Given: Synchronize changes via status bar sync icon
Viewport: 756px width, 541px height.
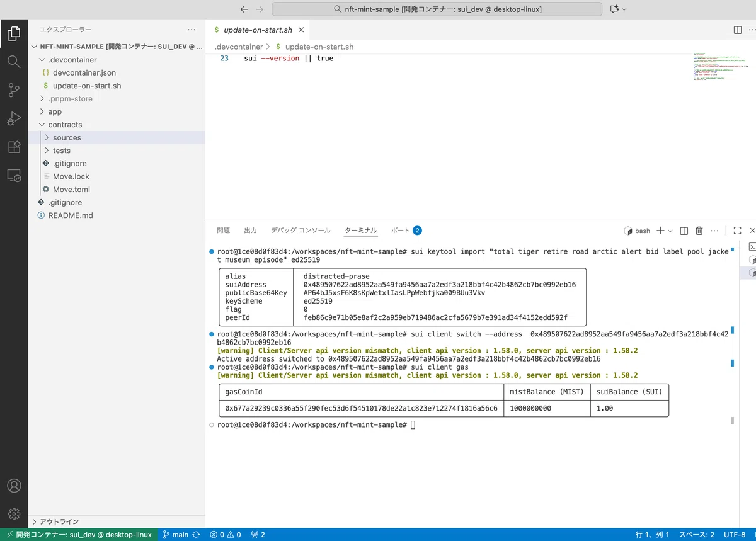Looking at the screenshot, I should pyautogui.click(x=196, y=535).
